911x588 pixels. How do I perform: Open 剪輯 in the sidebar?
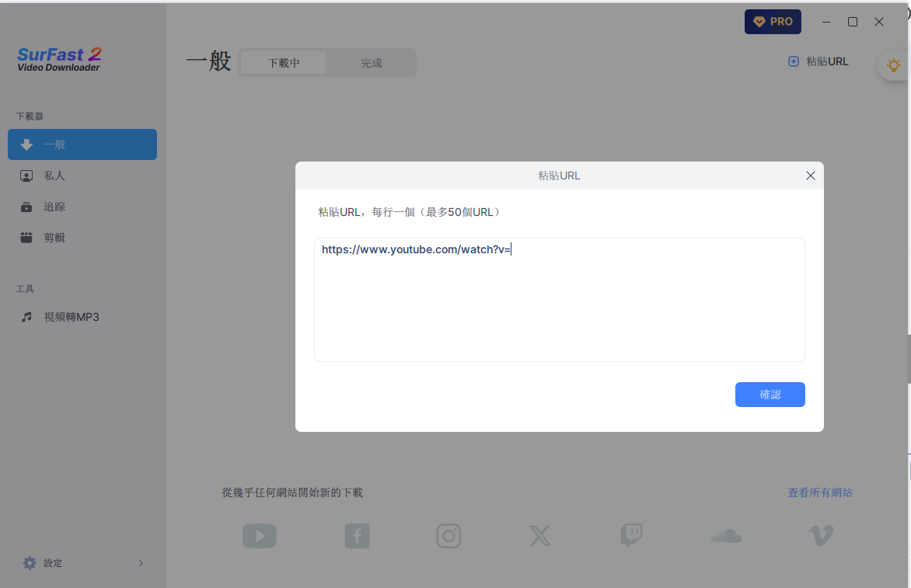point(82,238)
